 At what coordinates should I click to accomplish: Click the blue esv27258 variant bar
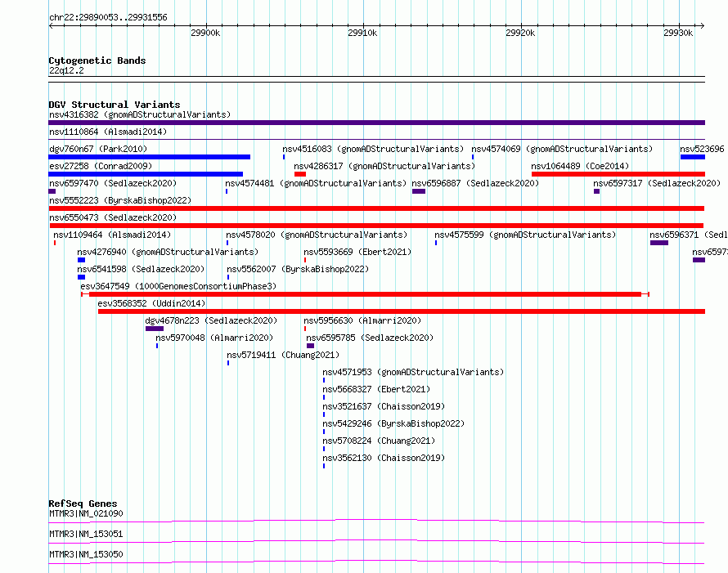[146, 174]
